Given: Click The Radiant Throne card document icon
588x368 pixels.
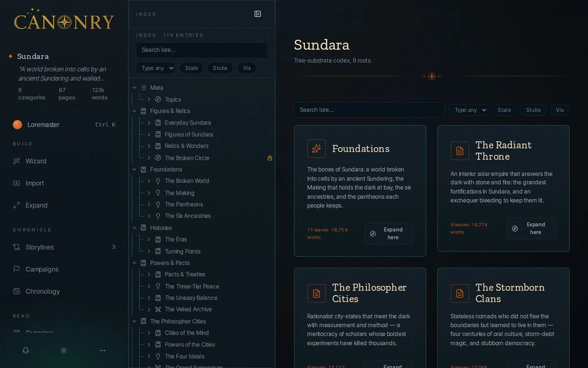Looking at the screenshot, I should (460, 151).
